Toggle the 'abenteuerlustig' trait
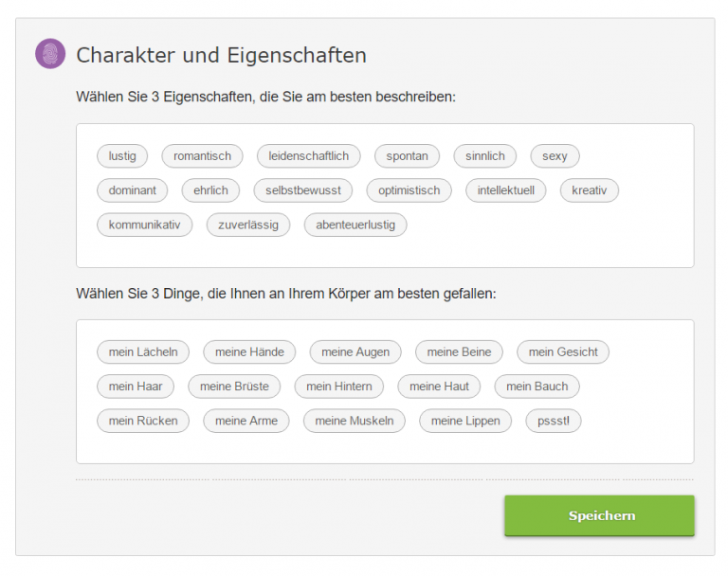The width and height of the screenshot is (728, 576). point(355,225)
